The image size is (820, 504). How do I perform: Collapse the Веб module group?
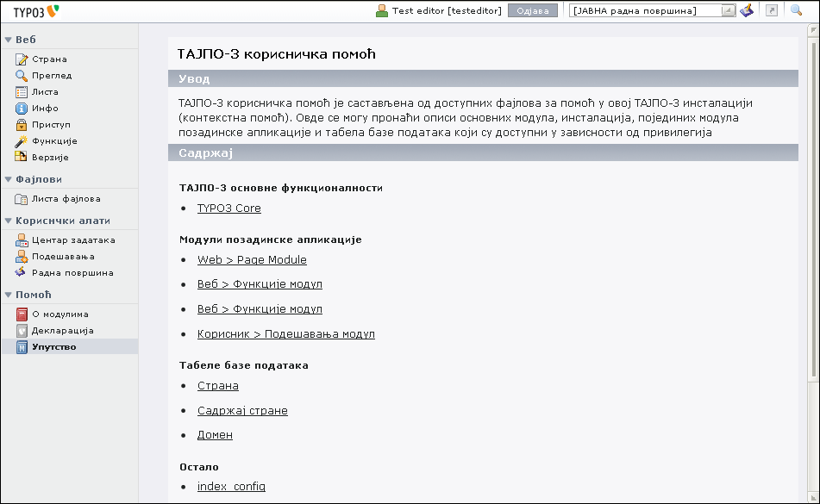pos(9,40)
